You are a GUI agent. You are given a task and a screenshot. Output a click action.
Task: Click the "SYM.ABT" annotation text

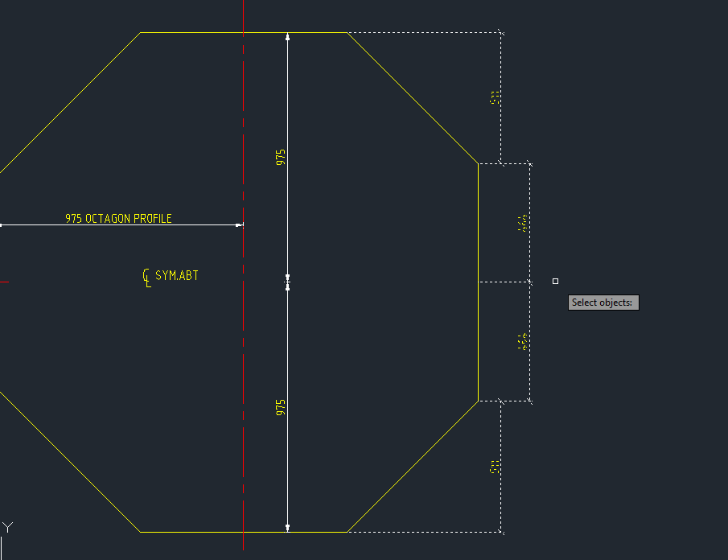pos(177,275)
